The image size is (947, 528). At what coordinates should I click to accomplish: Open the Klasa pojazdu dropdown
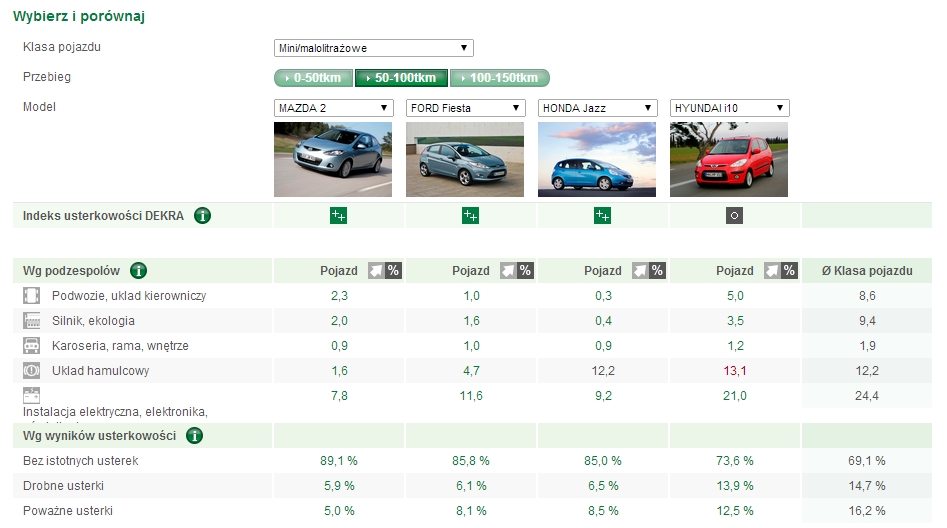tap(373, 48)
